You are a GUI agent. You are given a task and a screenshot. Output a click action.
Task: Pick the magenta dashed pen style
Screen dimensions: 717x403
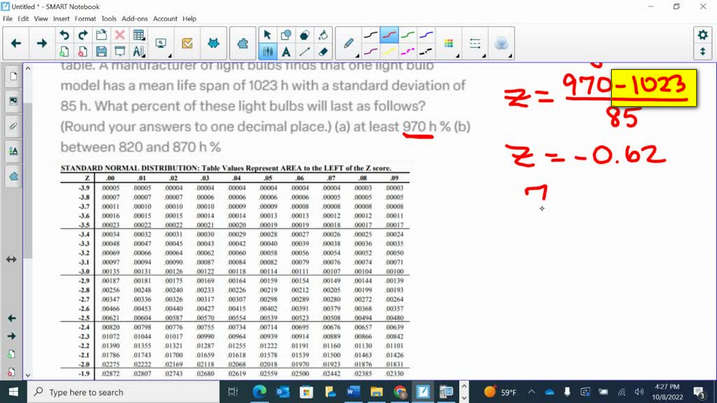click(407, 52)
